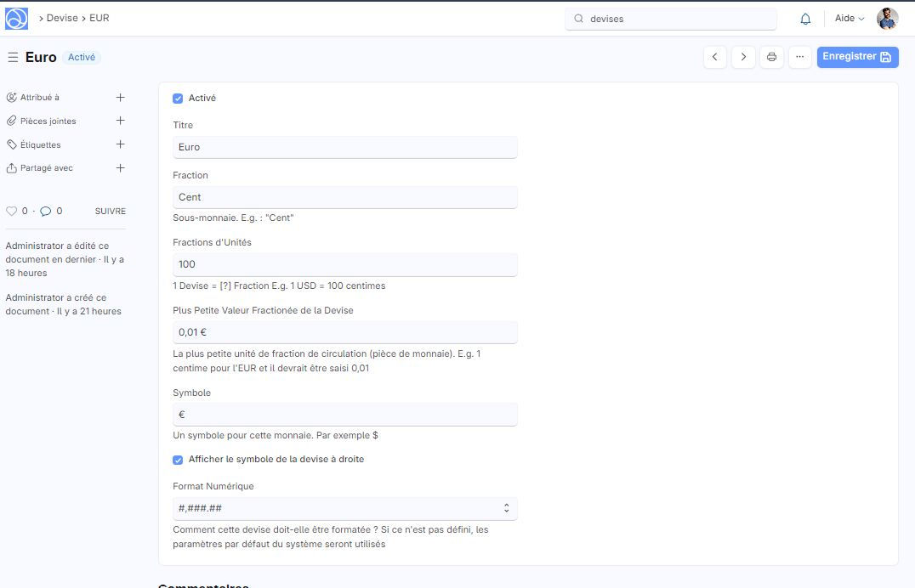Navigate to Devise breadcrumb

(x=62, y=18)
